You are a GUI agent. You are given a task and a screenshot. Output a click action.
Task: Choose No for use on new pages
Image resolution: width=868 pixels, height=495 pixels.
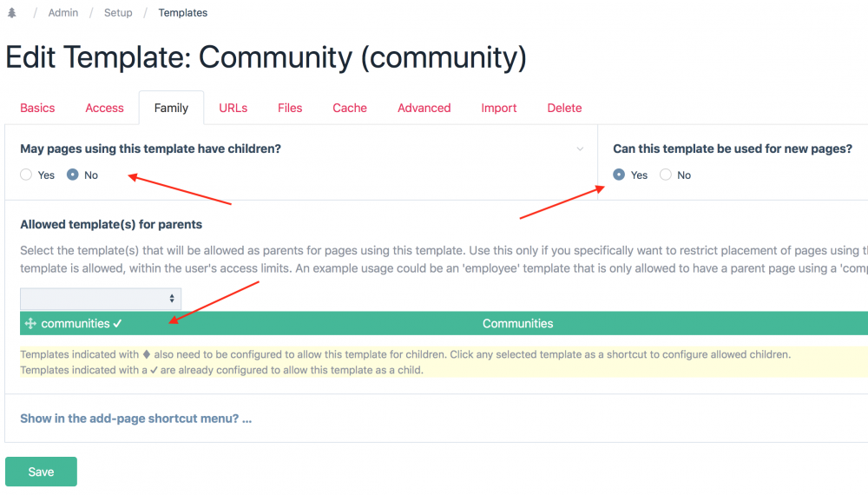point(666,175)
